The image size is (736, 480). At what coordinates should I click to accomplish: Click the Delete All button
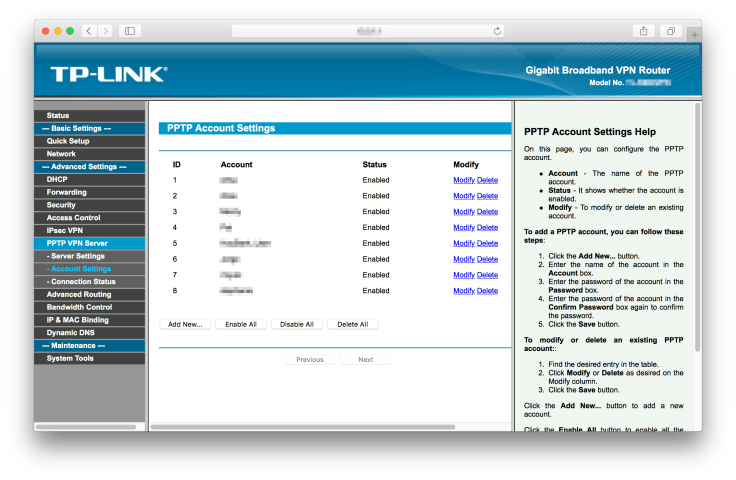tap(352, 324)
